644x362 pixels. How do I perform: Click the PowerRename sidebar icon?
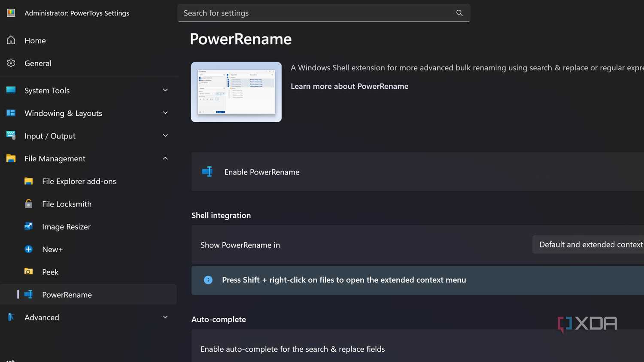(x=28, y=295)
